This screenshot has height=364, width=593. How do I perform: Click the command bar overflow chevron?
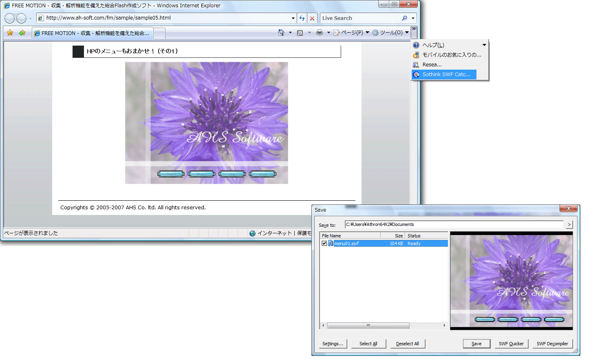coord(414,33)
